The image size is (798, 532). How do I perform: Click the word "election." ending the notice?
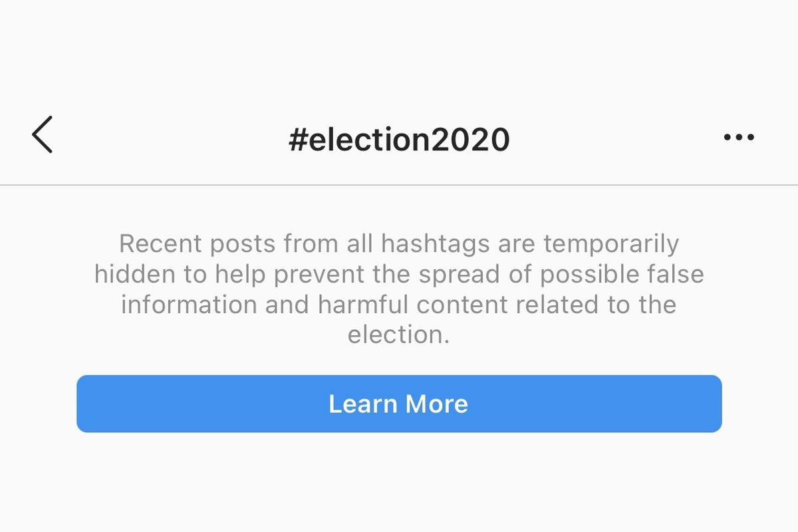coord(398,334)
